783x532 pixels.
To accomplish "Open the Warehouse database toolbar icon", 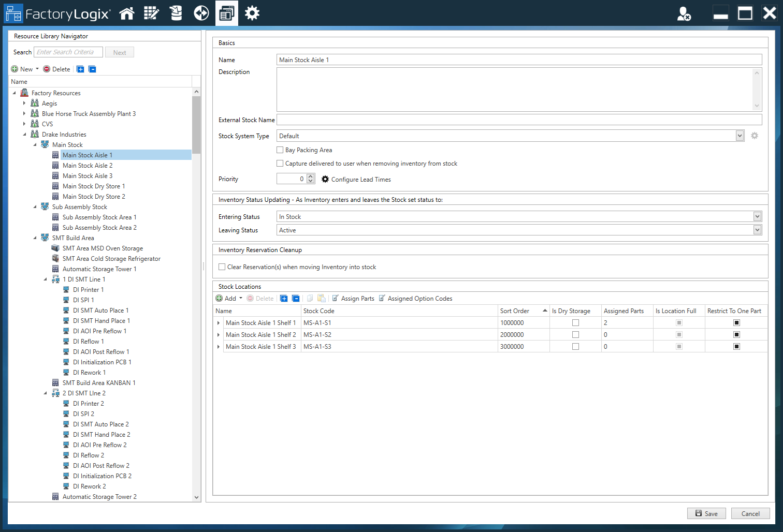I will [x=176, y=13].
